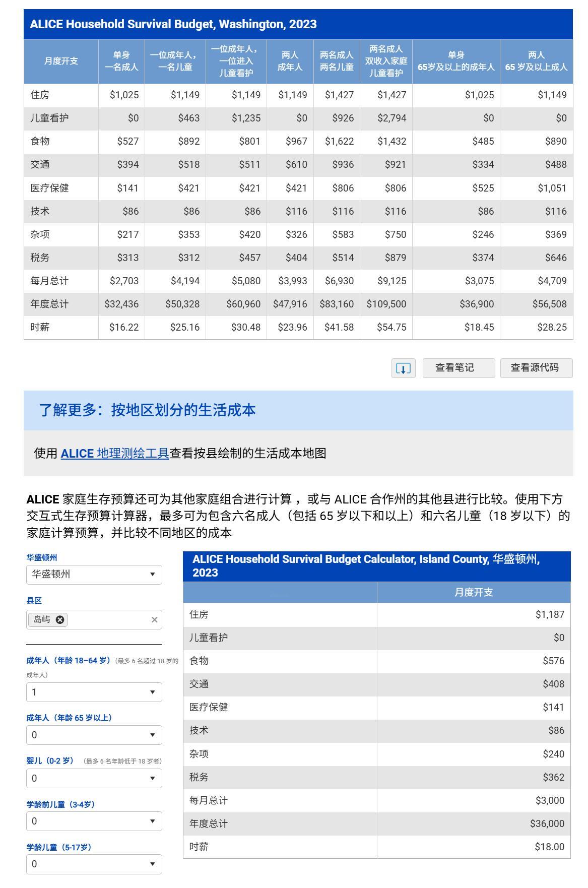
Task: Open the ALICE 地理测绘工具 link
Action: [115, 453]
